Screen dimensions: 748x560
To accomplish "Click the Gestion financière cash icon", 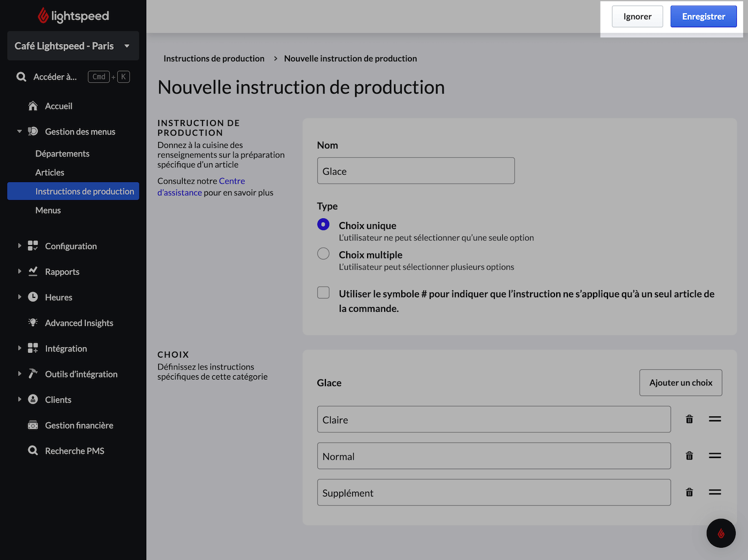I will (33, 425).
